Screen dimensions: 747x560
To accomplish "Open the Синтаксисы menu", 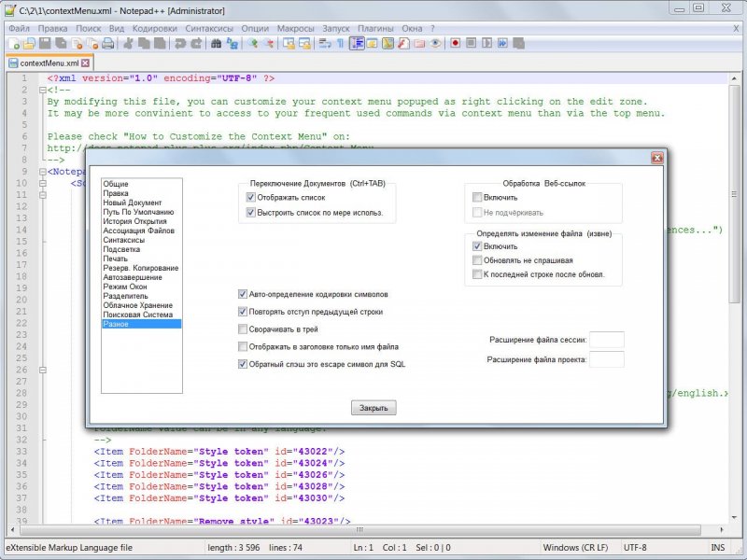I will pos(209,29).
